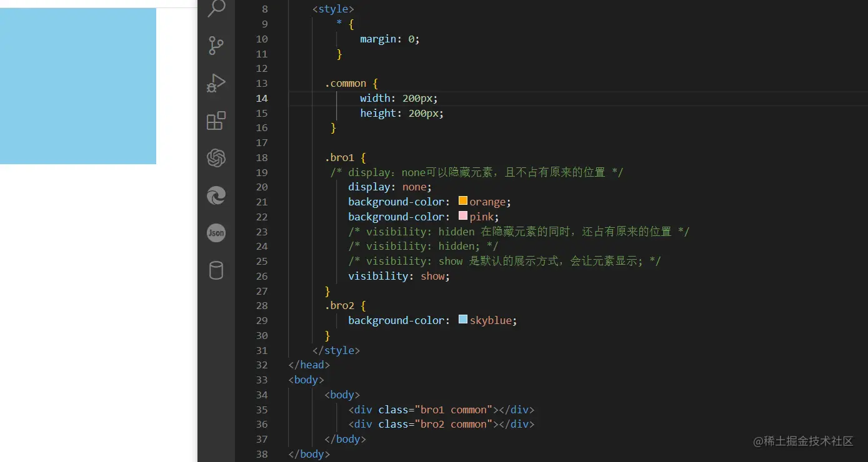Screen dimensions: 868x462
Task: Open the database cylinder panel
Action: [216, 270]
